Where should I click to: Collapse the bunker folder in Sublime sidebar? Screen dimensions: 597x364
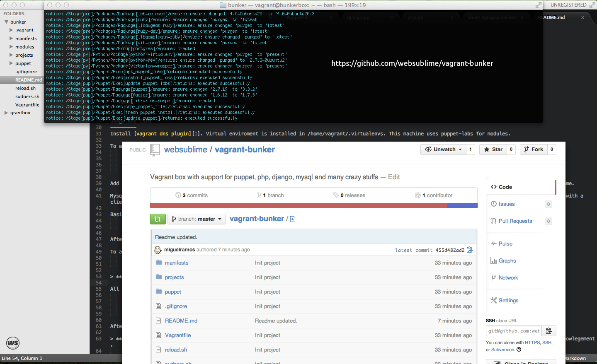pos(6,22)
